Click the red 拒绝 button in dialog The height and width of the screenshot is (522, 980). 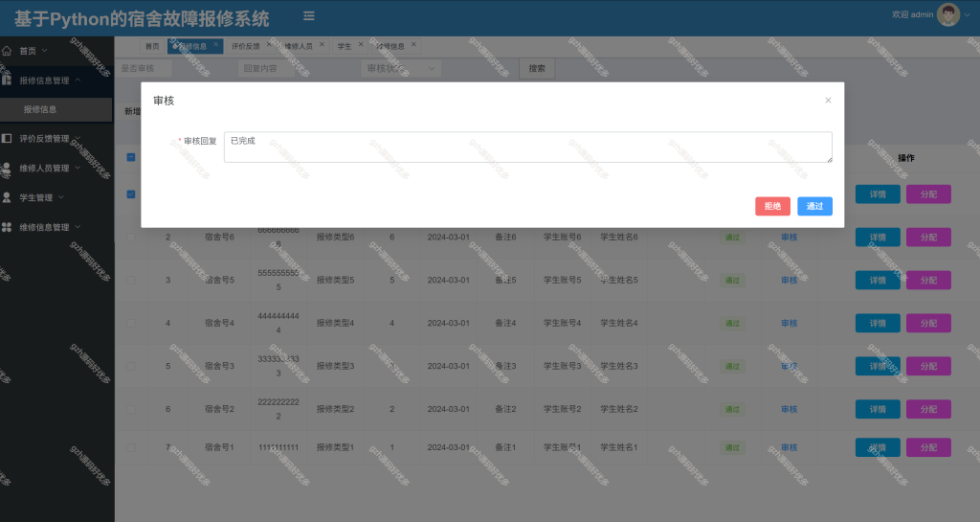click(x=772, y=206)
